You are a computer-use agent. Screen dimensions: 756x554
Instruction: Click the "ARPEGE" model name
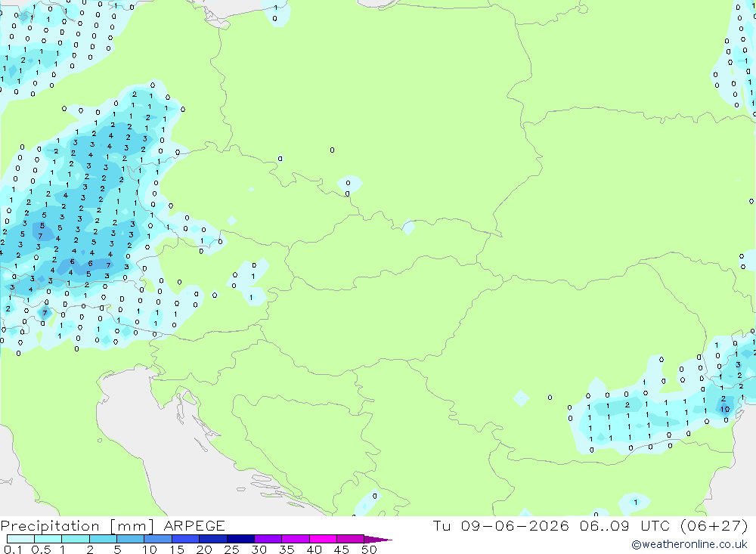[194, 525]
